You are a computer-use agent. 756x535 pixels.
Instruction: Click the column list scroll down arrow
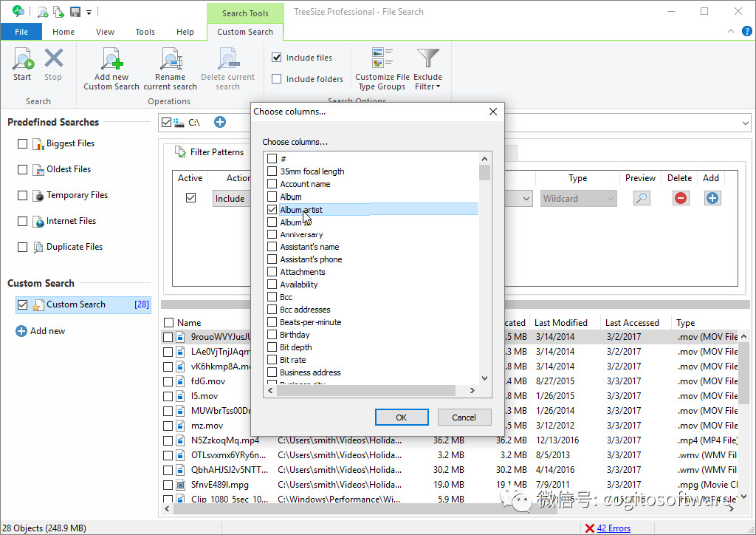(x=484, y=378)
